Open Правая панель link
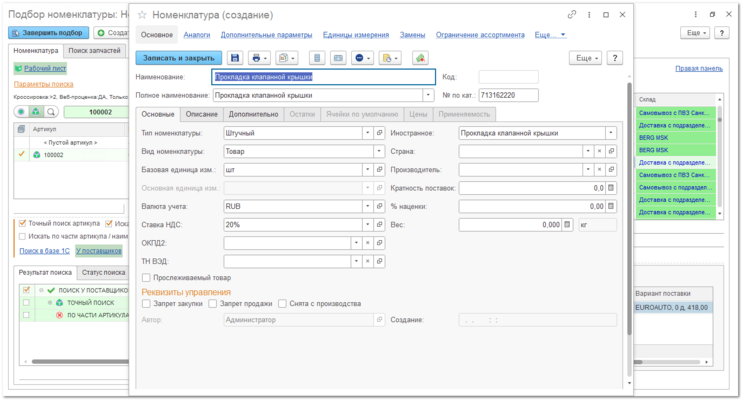This screenshot has height=401, width=743. click(699, 69)
